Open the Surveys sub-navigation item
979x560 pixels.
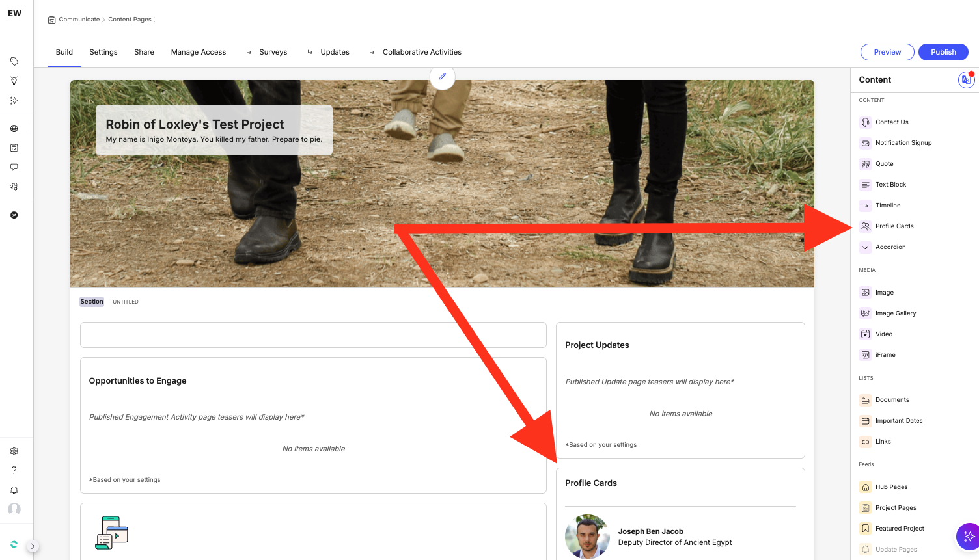(x=273, y=52)
